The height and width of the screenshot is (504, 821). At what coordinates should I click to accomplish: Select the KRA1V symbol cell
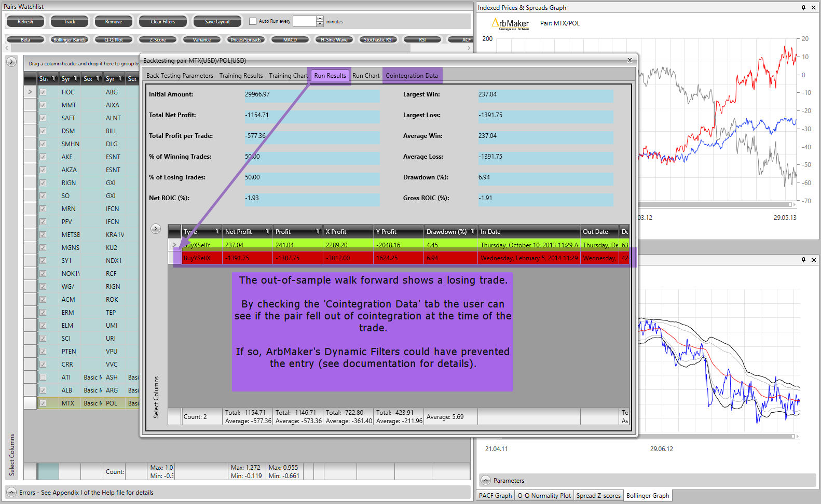(115, 234)
